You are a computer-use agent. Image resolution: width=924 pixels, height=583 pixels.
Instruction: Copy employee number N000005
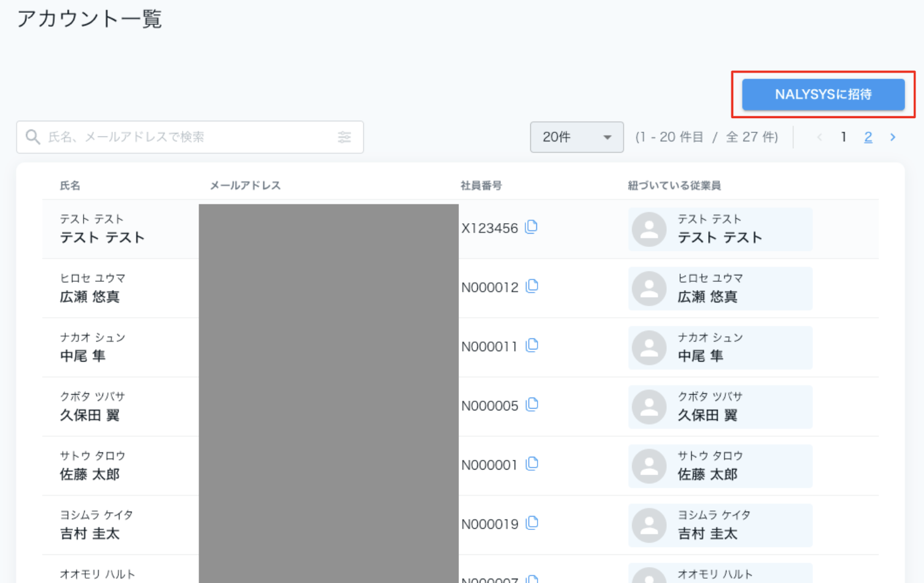tap(532, 404)
